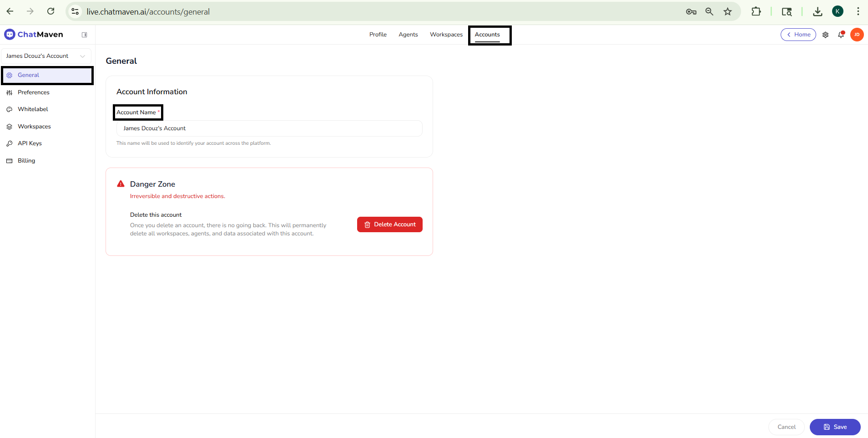Open notifications via the bell icon
The width and height of the screenshot is (868, 438).
tap(840, 35)
